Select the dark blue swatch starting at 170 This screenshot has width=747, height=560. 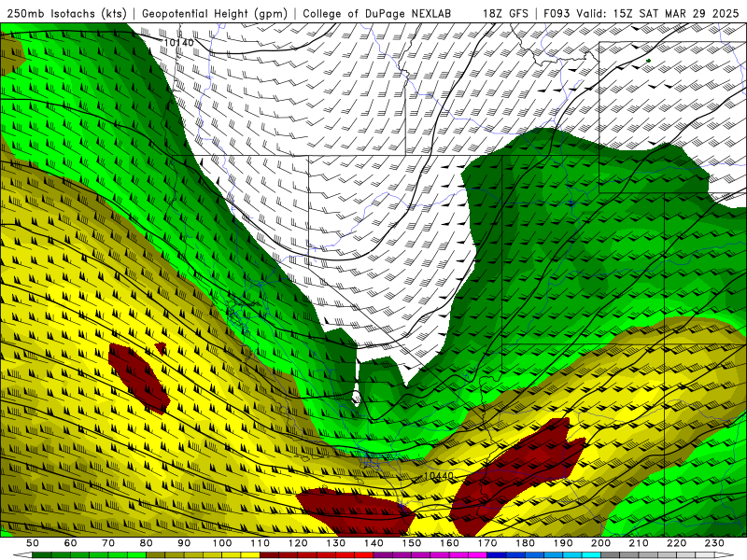[497, 555]
